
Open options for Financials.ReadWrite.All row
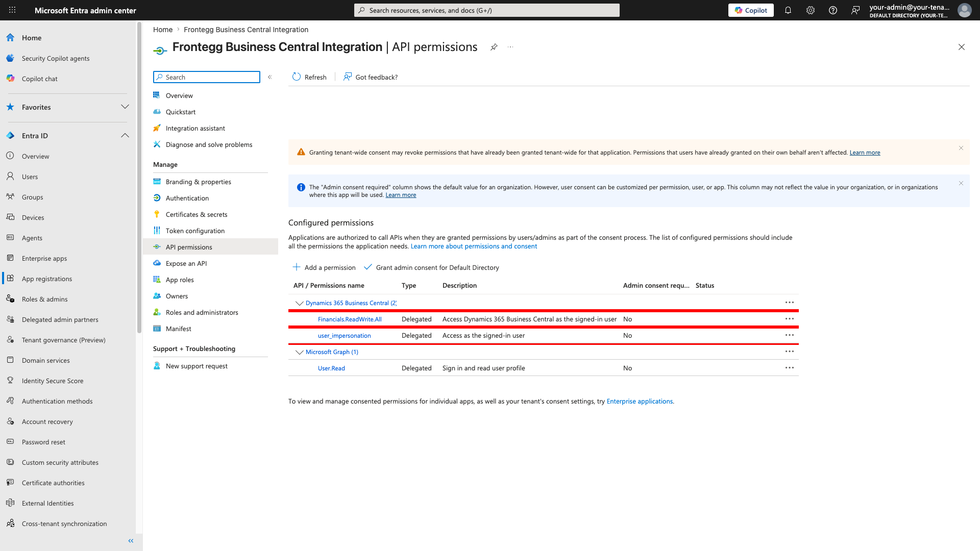click(x=790, y=319)
